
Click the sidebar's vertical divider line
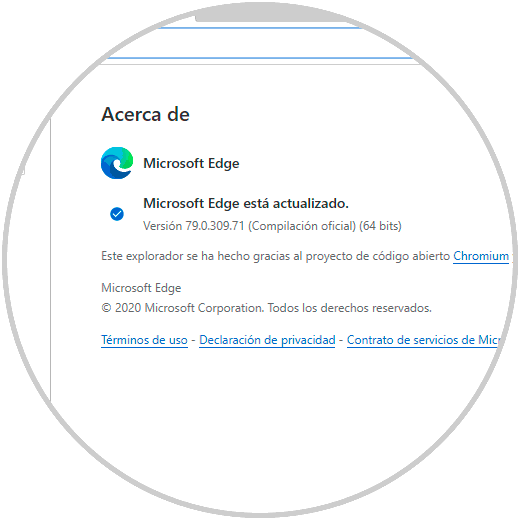click(x=51, y=260)
